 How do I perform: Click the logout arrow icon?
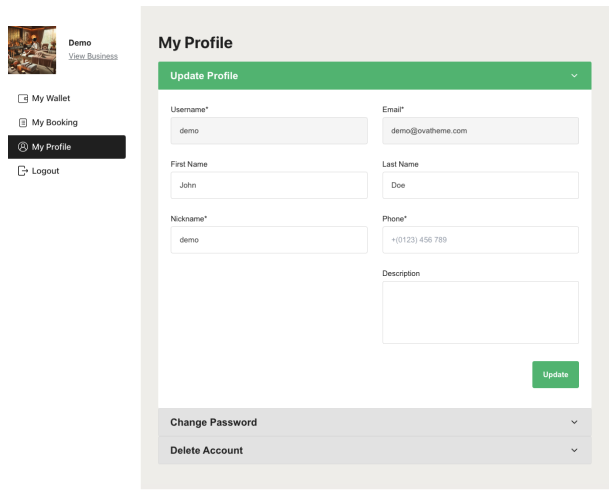[23, 171]
